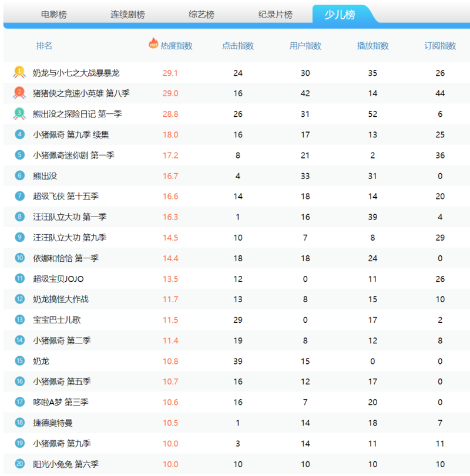Go to the 纪录片榜 tab

(275, 15)
